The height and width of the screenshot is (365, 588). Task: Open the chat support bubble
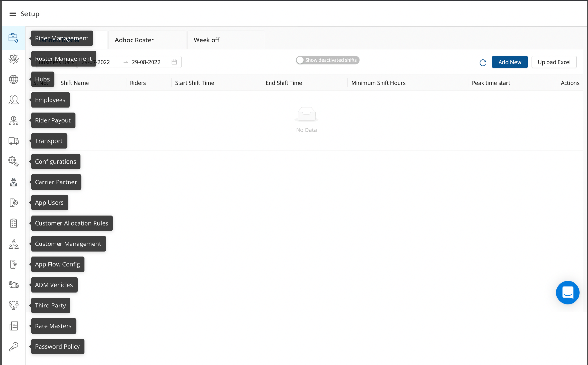pos(567,293)
